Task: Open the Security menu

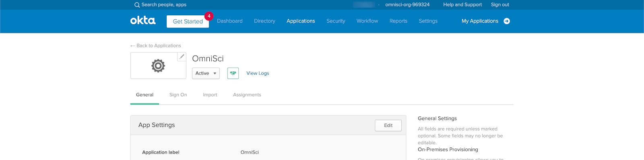Action: pyautogui.click(x=336, y=21)
